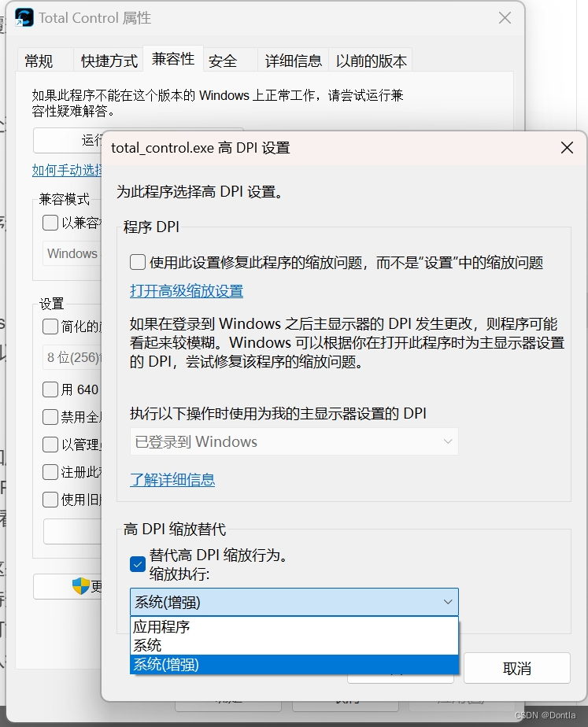588x727 pixels.
Task: Select the 兼容性 tab
Action: 173,59
